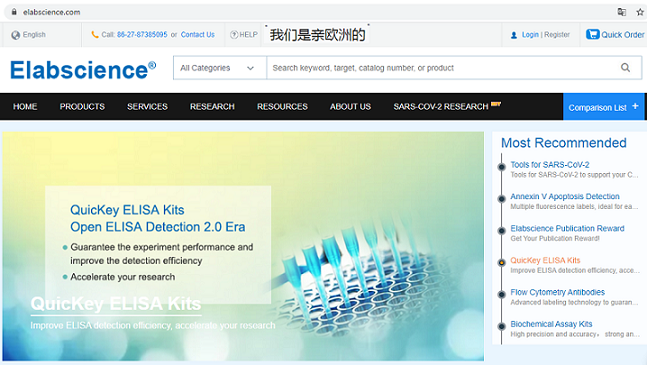The height and width of the screenshot is (365, 647).
Task: Click the 'Most Recommended' heading
Action: 564,143
